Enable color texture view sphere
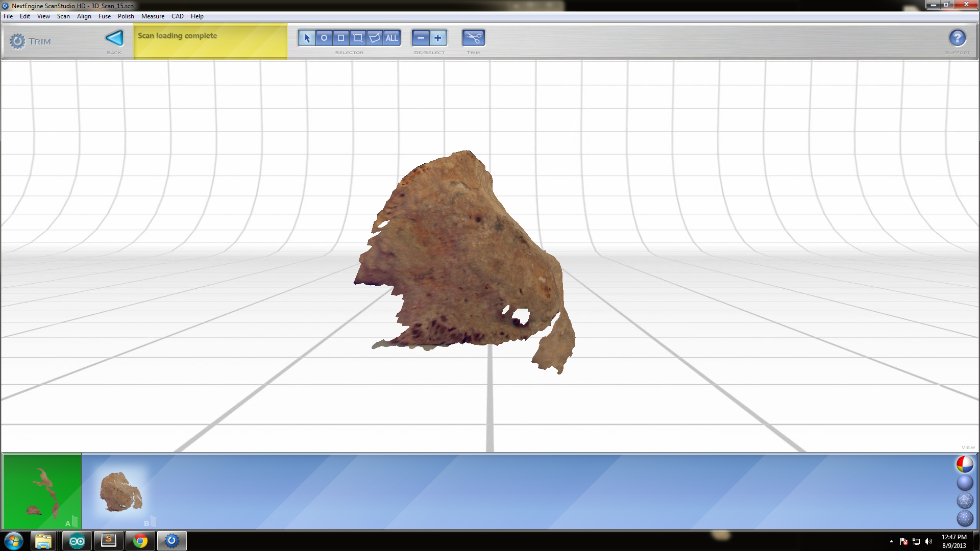 coord(965,464)
